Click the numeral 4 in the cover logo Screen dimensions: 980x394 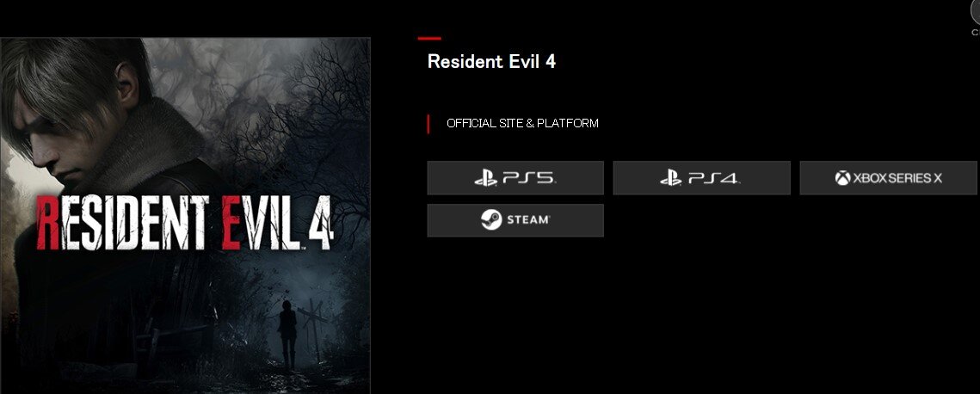point(321,222)
